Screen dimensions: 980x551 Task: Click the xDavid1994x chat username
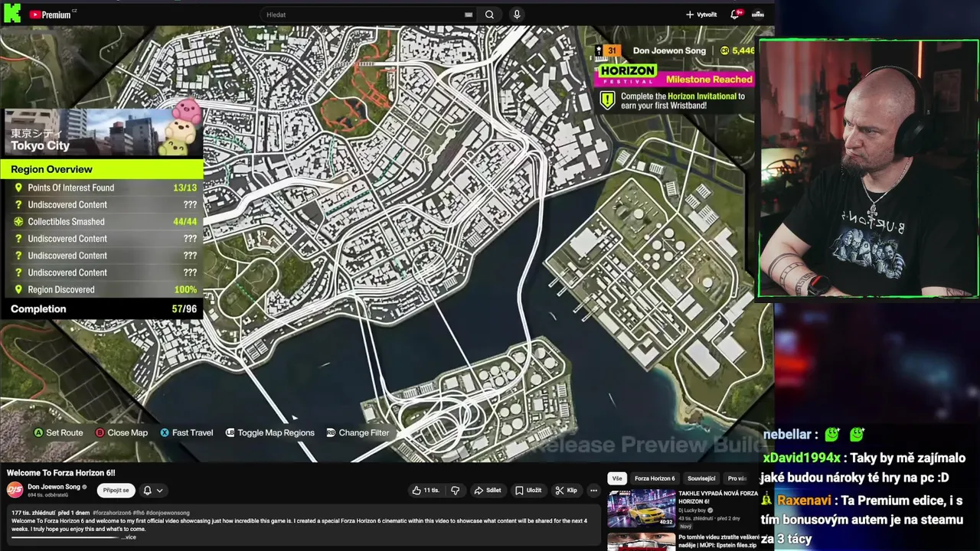[801, 458]
